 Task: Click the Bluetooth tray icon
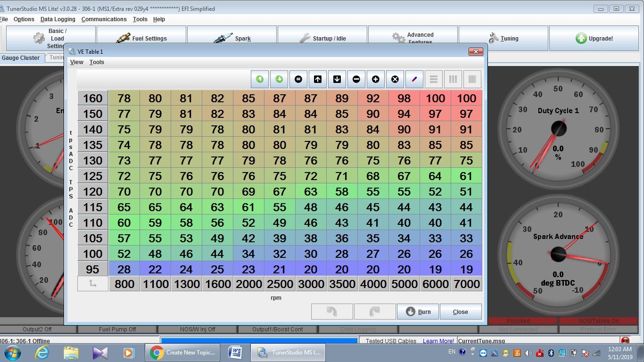point(551,353)
